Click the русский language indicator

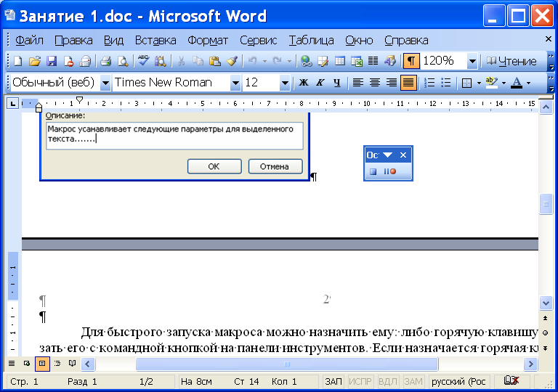pos(458,381)
